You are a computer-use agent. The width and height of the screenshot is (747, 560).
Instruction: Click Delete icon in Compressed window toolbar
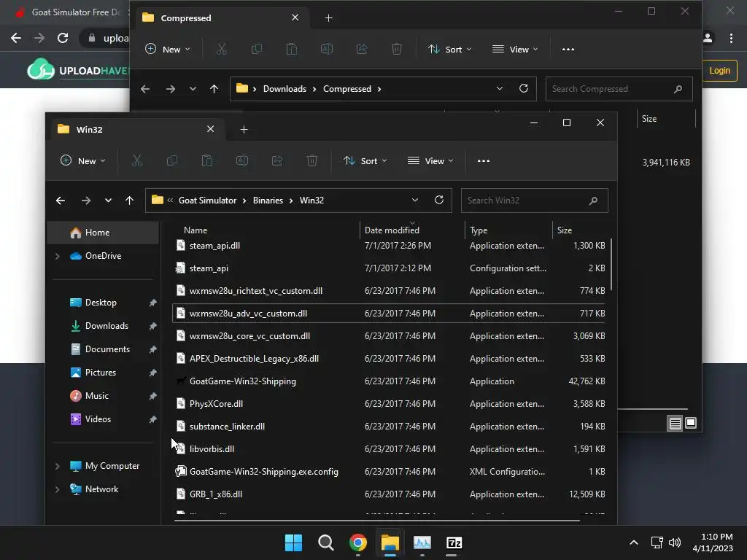(396, 49)
